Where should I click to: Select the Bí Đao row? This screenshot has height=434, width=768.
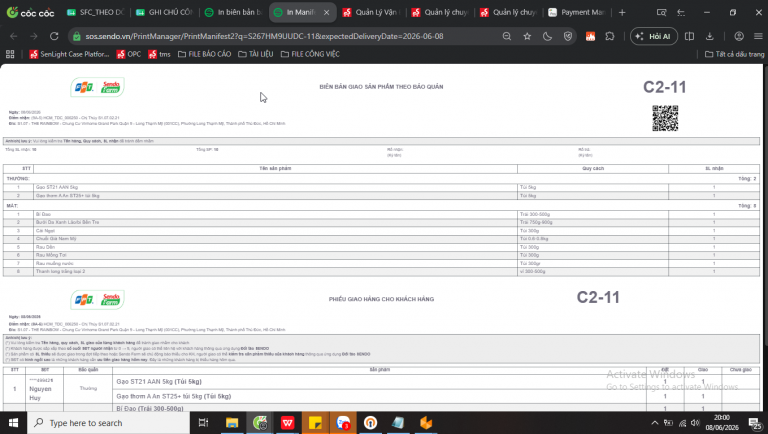381,215
